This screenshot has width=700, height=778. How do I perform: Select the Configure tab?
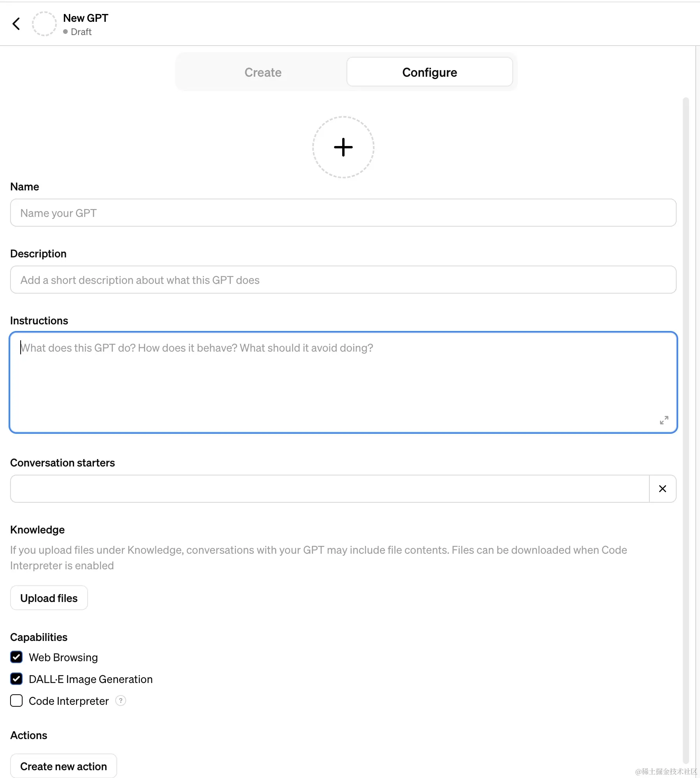point(429,72)
